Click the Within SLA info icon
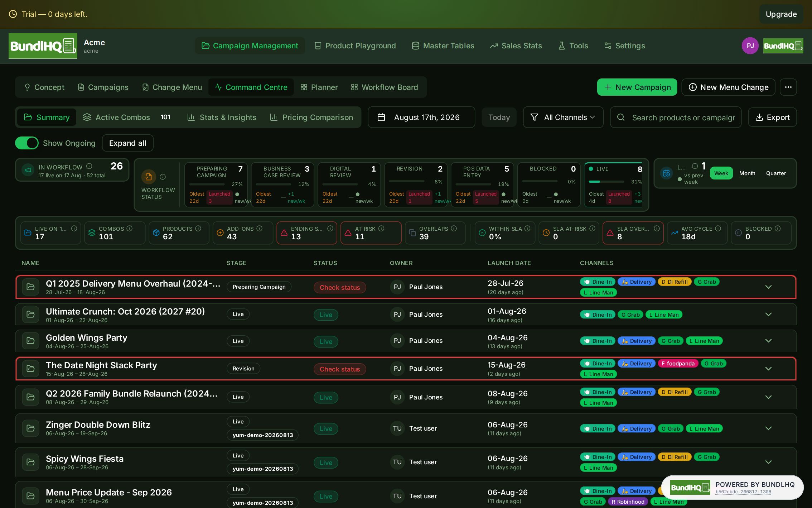This screenshot has width=812, height=508. click(527, 228)
